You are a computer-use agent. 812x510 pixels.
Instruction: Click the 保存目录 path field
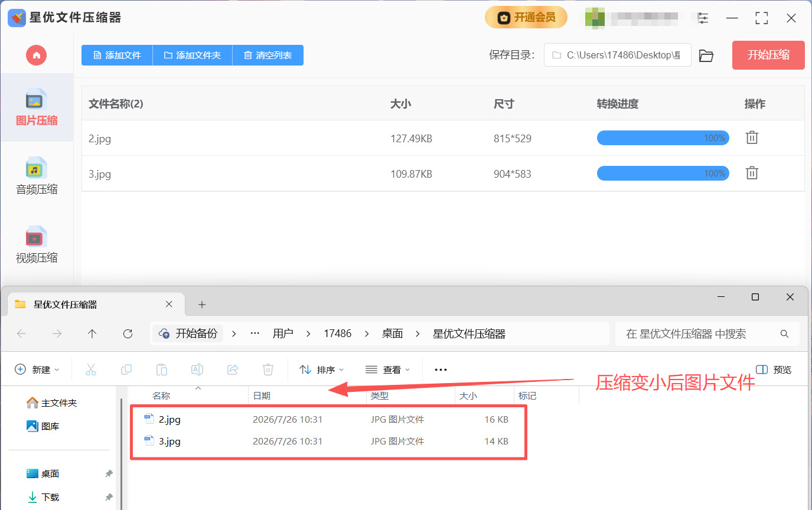tap(617, 55)
